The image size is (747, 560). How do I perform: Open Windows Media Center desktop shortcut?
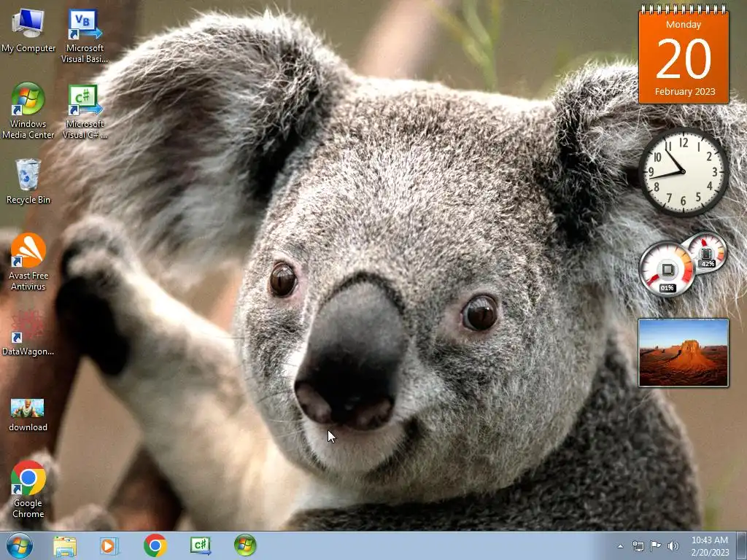pos(28,111)
